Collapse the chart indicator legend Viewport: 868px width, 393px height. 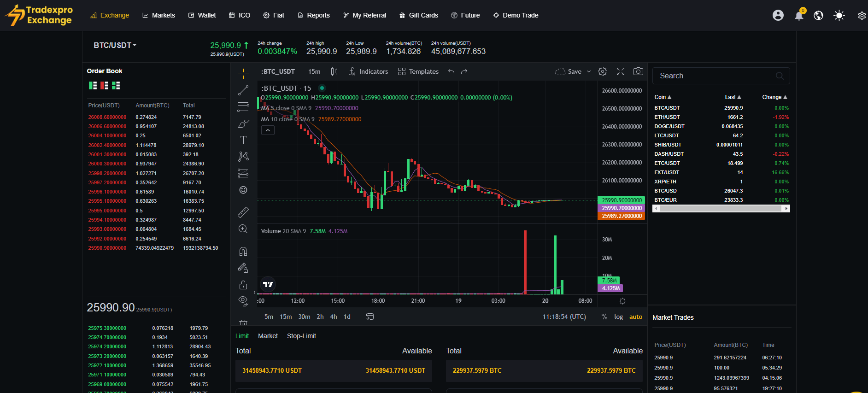(268, 130)
